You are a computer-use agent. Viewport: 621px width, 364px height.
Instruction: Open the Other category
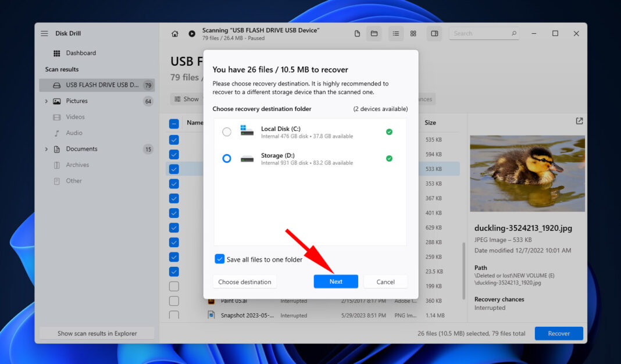pyautogui.click(x=74, y=181)
